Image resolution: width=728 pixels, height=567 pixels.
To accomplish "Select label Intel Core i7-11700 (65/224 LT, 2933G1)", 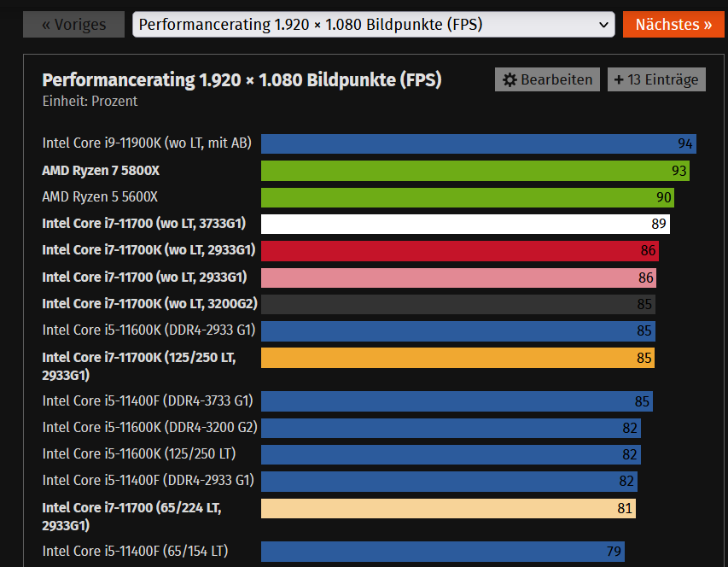I will 131,517.
